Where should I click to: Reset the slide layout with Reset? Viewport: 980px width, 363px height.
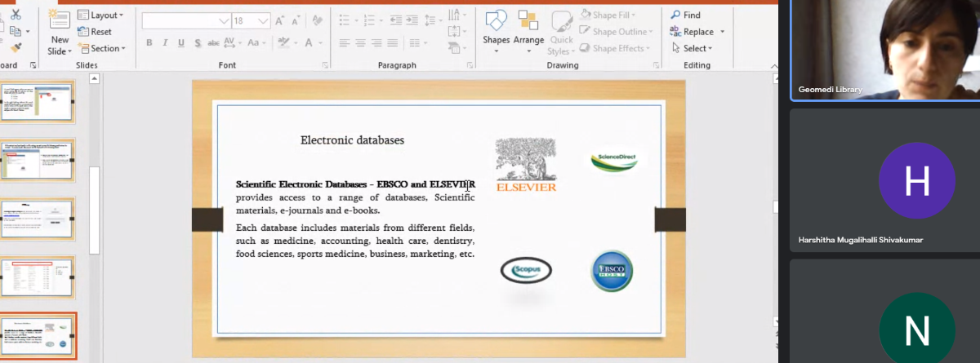click(95, 32)
